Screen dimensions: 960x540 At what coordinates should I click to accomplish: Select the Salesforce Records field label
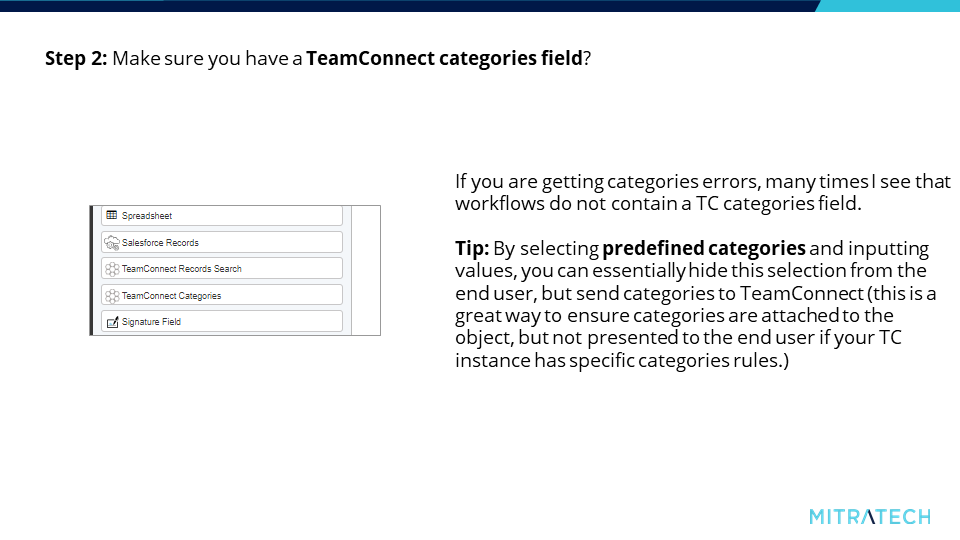[160, 242]
